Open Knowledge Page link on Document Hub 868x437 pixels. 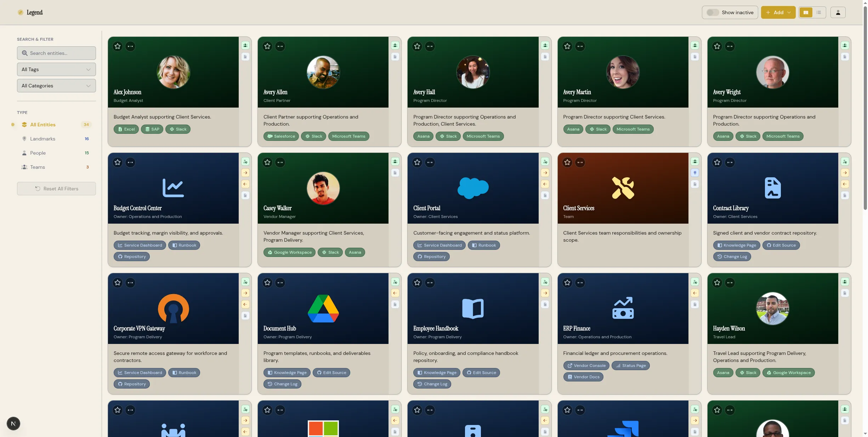[287, 373]
